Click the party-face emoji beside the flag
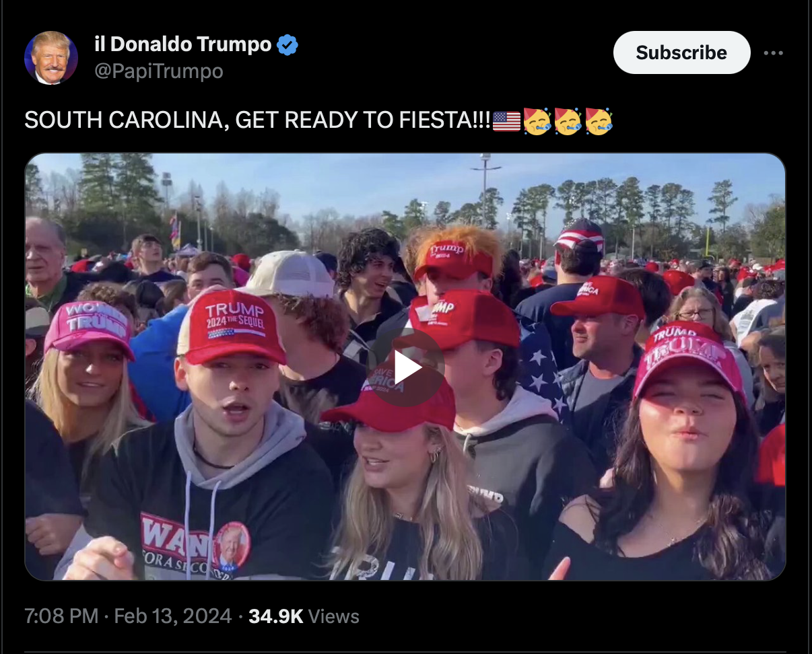 click(x=537, y=121)
